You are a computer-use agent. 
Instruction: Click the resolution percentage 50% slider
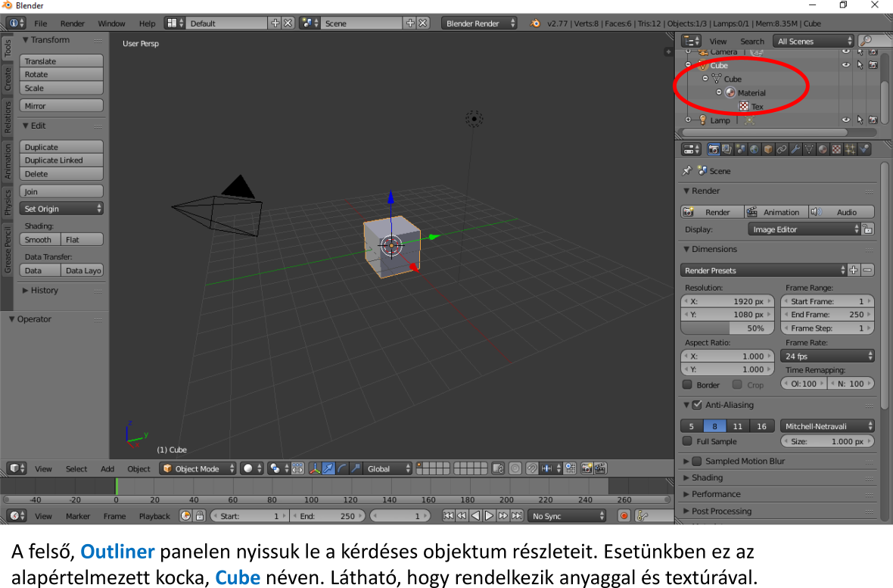point(727,328)
